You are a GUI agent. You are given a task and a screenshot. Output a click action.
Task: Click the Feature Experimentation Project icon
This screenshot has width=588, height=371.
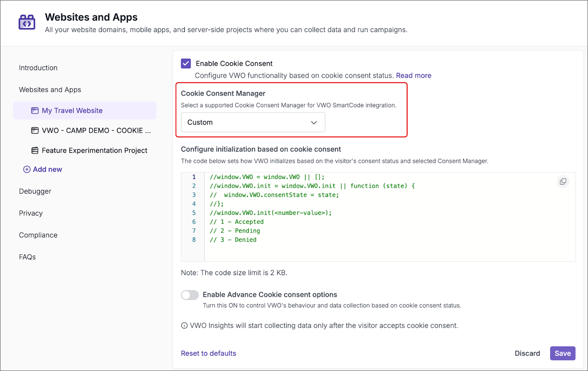[x=35, y=150]
